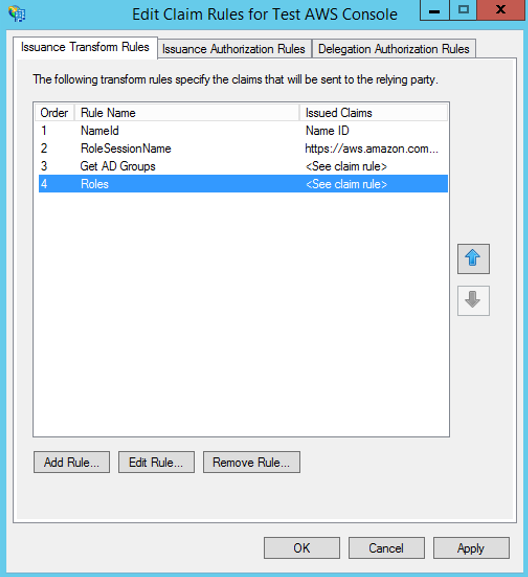The image size is (528, 577).
Task: Click the Rule Name column header
Action: [187, 113]
